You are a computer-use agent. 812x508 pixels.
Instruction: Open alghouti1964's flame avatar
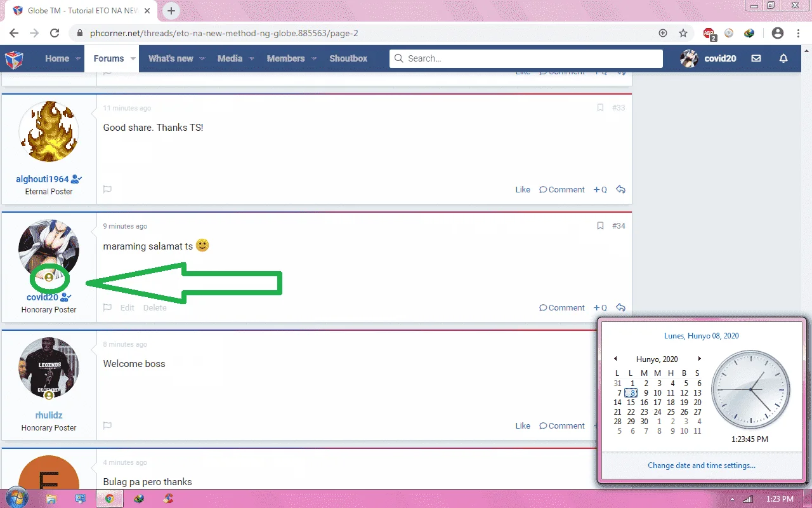[49, 131]
